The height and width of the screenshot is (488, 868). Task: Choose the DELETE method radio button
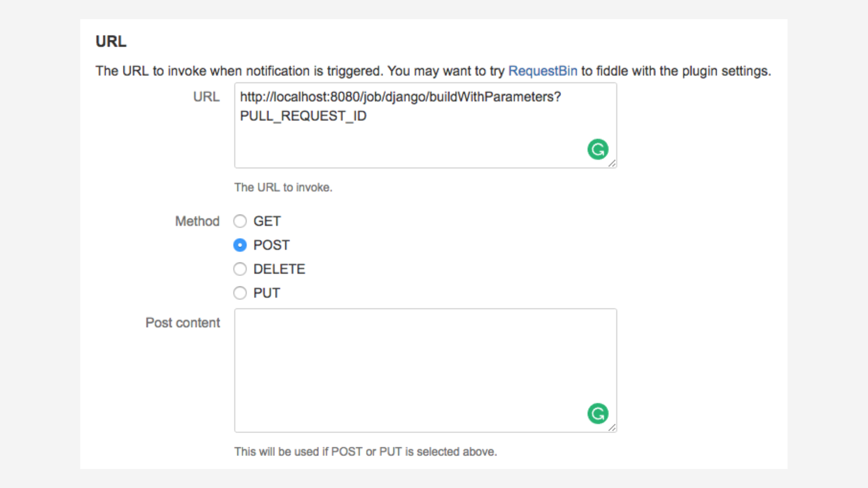240,269
